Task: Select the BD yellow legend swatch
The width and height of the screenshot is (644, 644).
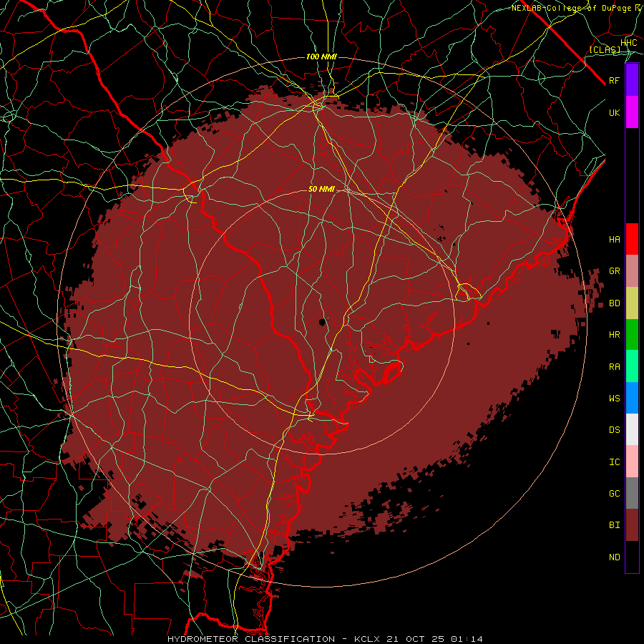Action: [x=632, y=303]
